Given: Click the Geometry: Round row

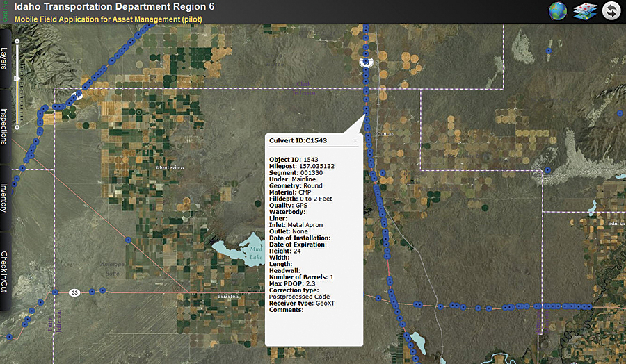Looking at the screenshot, I should click(x=296, y=185).
